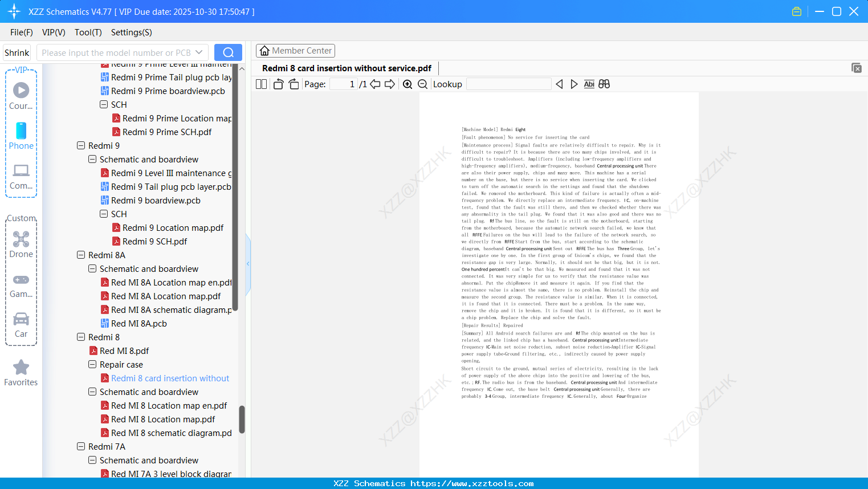Find next lookup match triangle
This screenshot has height=489, width=868.
pyautogui.click(x=574, y=84)
